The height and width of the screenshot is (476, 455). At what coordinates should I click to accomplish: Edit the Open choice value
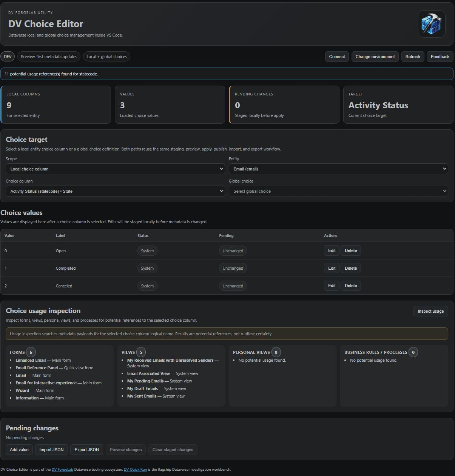tap(332, 250)
